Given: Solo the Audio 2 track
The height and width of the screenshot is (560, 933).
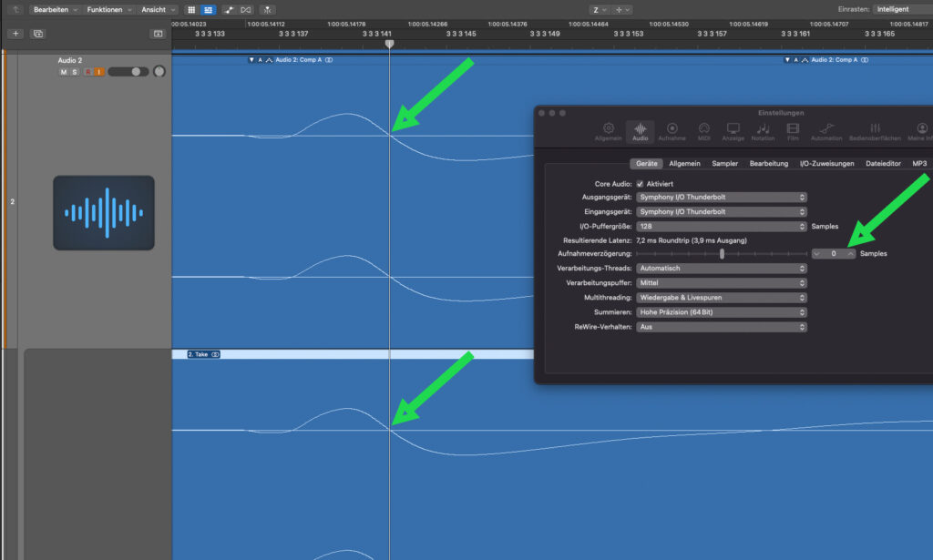Looking at the screenshot, I should [x=75, y=72].
